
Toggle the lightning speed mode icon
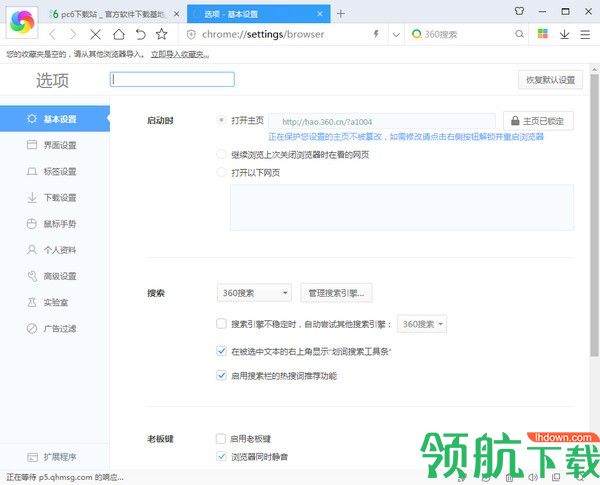(x=376, y=34)
